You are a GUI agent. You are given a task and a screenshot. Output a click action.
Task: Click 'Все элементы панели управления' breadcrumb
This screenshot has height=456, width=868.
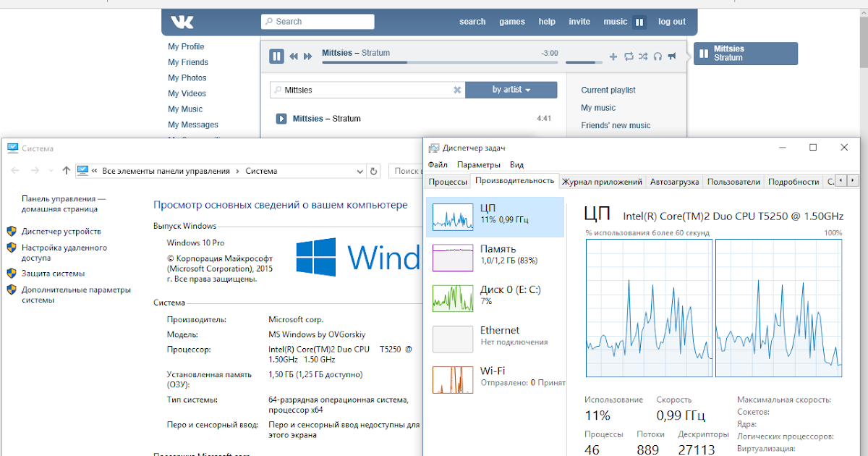(166, 172)
